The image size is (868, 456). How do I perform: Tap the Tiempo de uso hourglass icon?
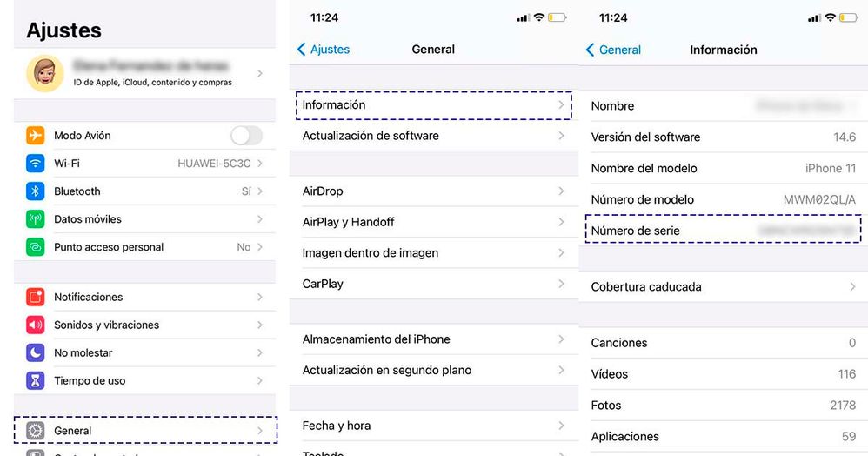coord(36,381)
